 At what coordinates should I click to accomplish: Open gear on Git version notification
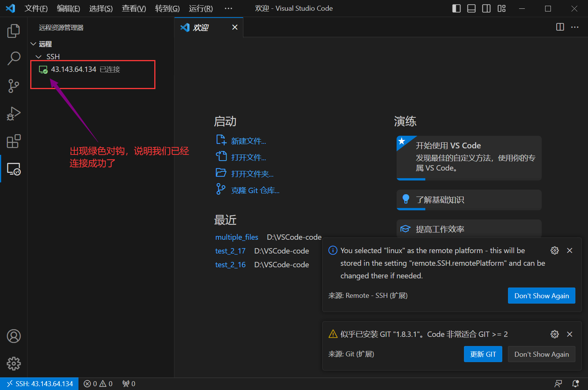[555, 334]
